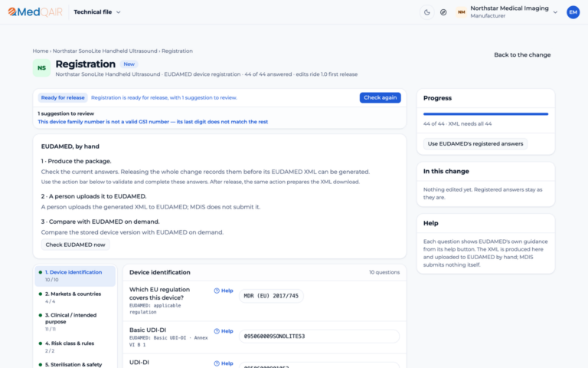This screenshot has width=588, height=368.
Task: Click the Ready for release badge
Action: tap(63, 97)
